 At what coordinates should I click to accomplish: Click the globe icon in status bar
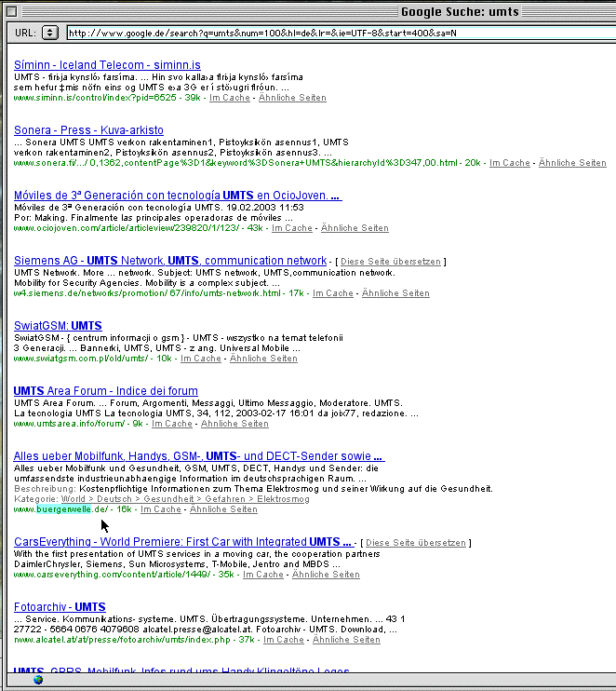(x=38, y=679)
